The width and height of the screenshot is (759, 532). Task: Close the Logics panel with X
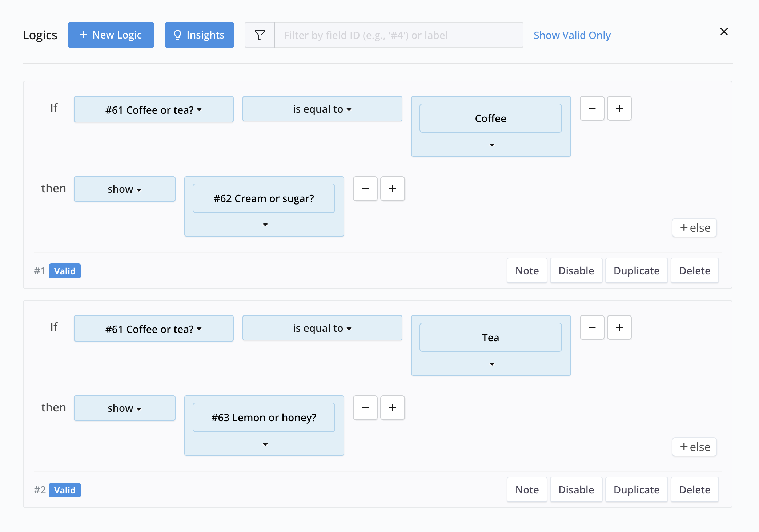click(724, 32)
